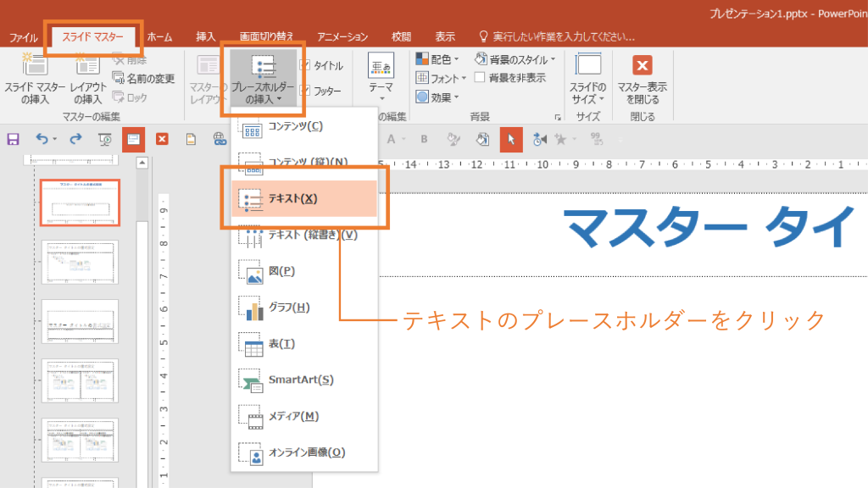Viewport: 868px width, 488px height.
Task: Click the Redo arrow icon
Action: click(x=75, y=139)
